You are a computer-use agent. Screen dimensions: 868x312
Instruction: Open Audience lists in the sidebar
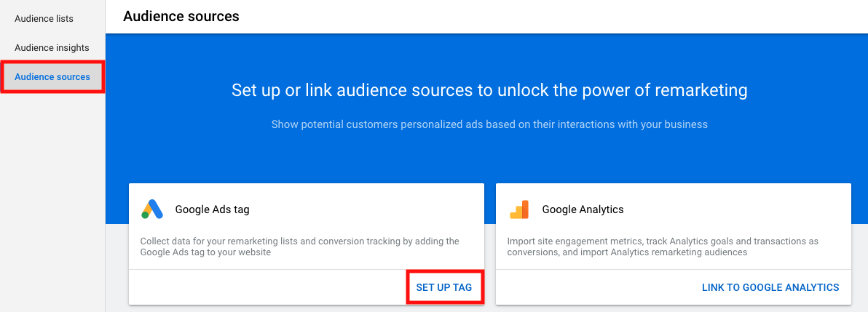click(x=44, y=19)
